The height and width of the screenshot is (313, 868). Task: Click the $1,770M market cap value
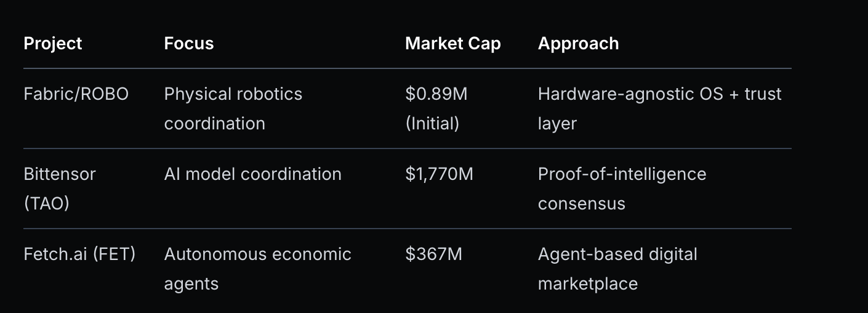440,174
